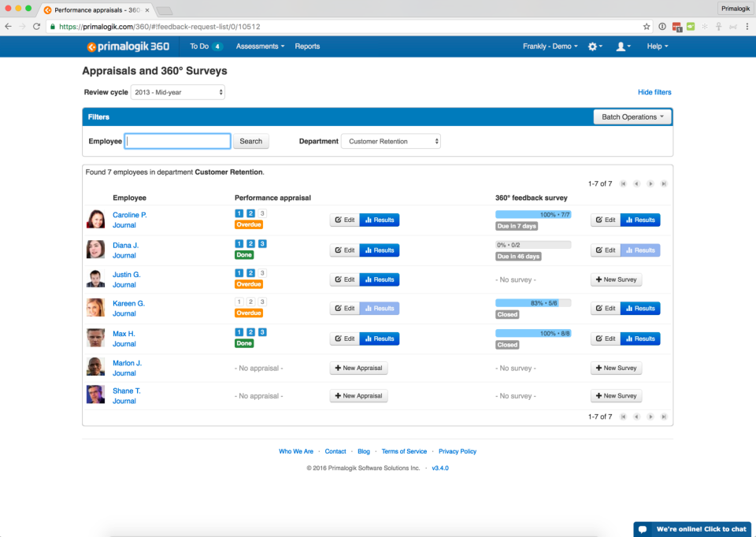Image resolution: width=756 pixels, height=537 pixels.
Task: Bookmark page with the star icon
Action: (647, 27)
